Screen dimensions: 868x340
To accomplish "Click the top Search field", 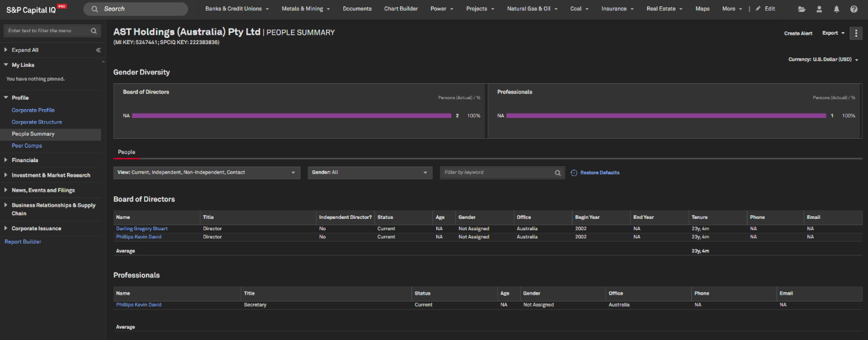I will 136,9.
